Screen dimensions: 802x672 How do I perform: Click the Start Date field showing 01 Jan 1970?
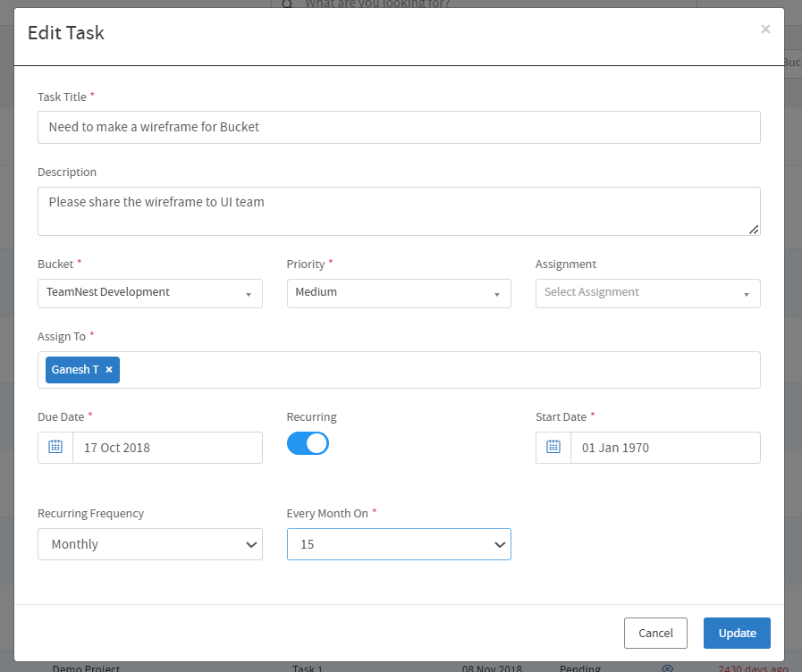pos(665,448)
